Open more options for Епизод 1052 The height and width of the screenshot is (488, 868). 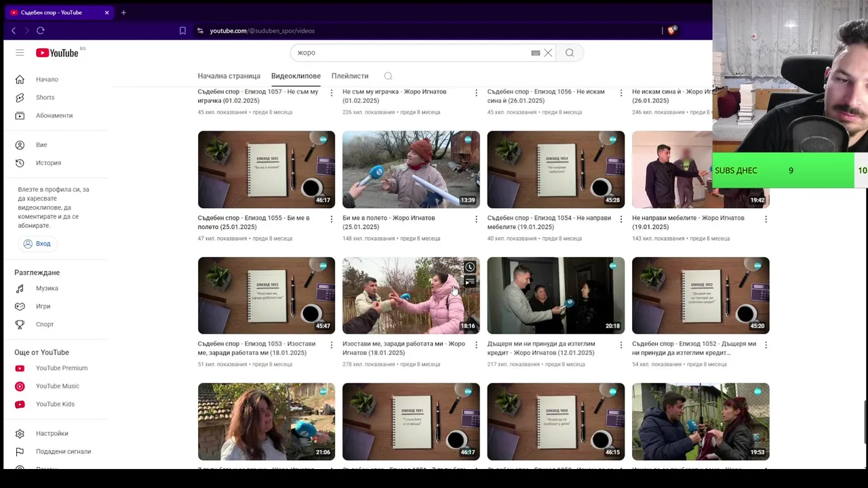(x=766, y=345)
